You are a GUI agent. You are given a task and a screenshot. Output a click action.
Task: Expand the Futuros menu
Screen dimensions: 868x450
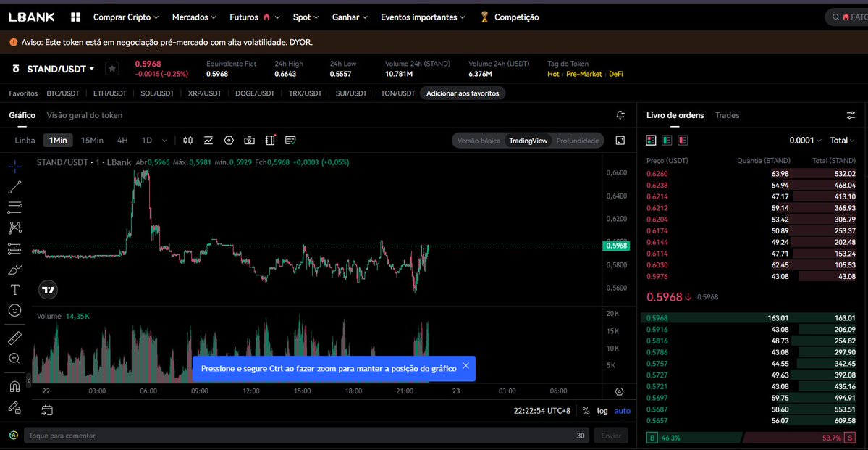pos(255,17)
